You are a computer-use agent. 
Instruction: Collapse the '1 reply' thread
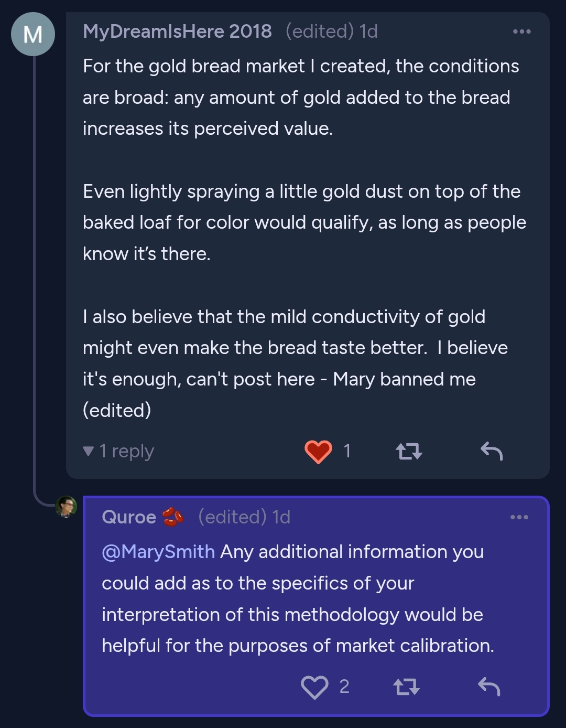tap(118, 451)
